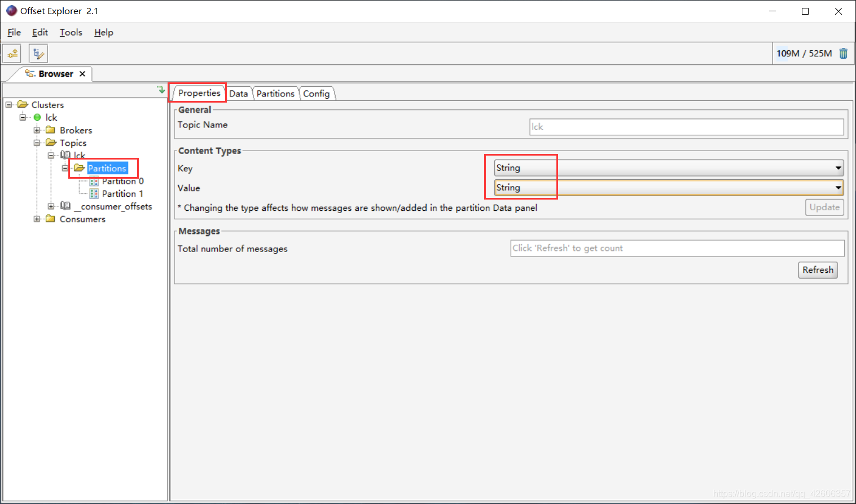
Task: Collapse the Partitions tree node
Action: click(65, 168)
